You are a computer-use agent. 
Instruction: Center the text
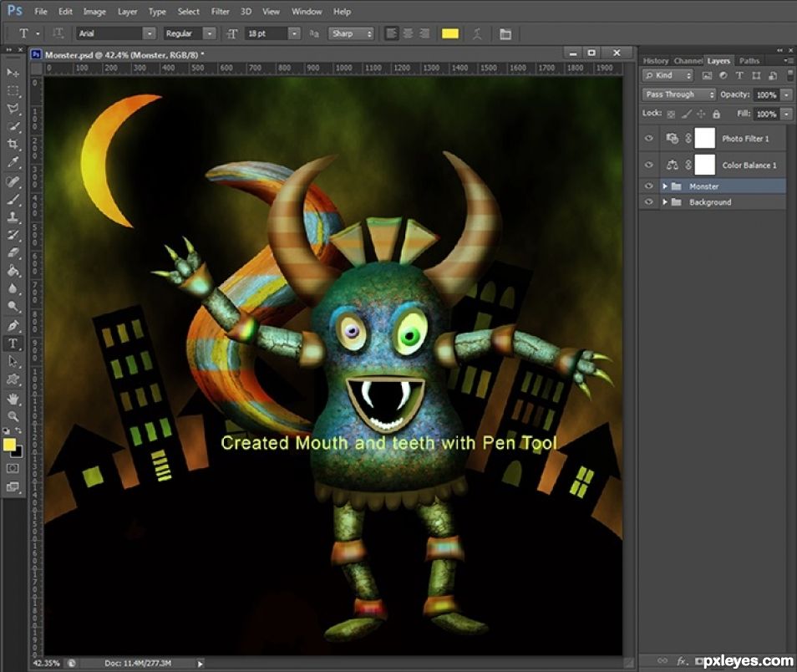coord(409,33)
